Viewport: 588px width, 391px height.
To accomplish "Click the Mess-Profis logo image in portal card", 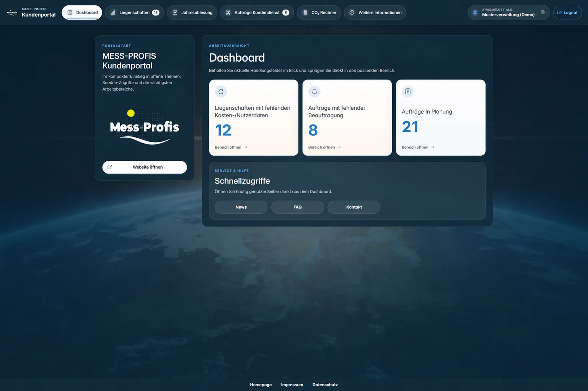I will 144,127.
